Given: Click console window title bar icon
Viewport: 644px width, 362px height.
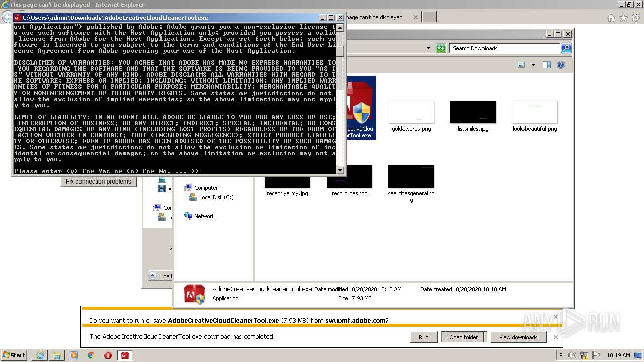Looking at the screenshot, I should click(x=18, y=18).
